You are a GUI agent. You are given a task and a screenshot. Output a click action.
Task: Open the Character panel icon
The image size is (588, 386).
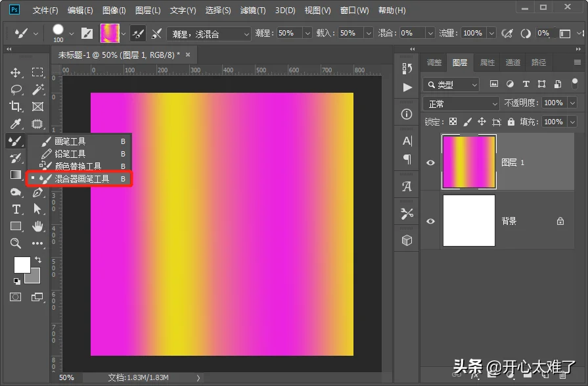pyautogui.click(x=407, y=141)
